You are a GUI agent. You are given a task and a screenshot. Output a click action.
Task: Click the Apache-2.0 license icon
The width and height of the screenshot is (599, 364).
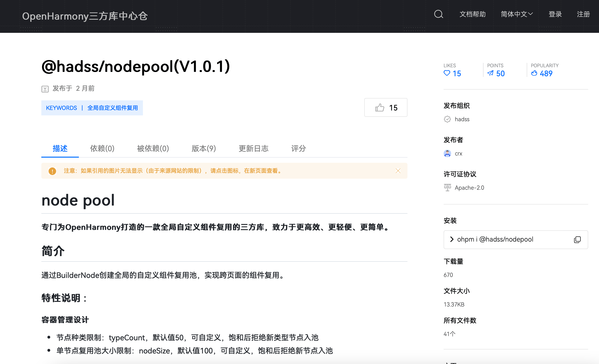(447, 187)
